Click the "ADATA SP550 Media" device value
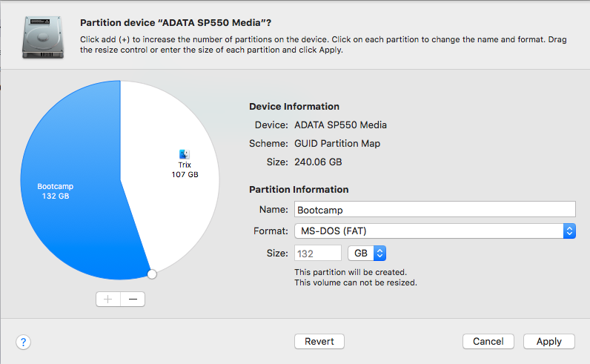Viewport: 590px width, 364px height. click(x=340, y=125)
